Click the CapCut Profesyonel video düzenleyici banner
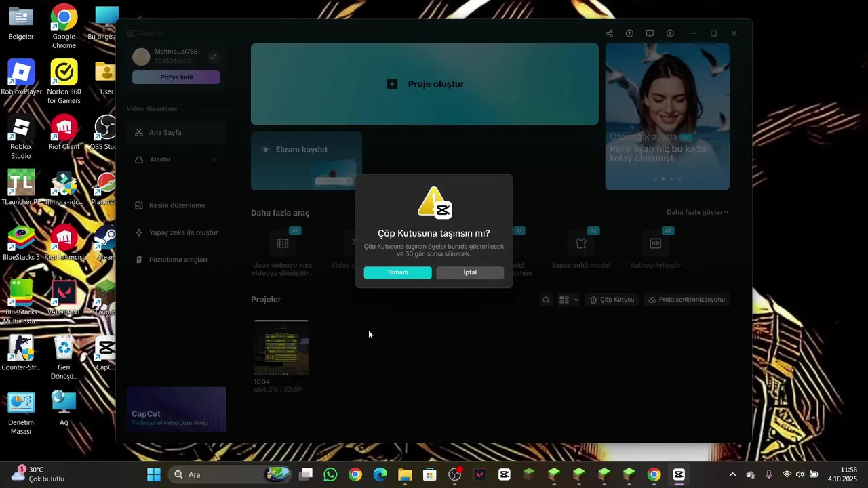Image resolution: width=868 pixels, height=488 pixels. (x=176, y=409)
